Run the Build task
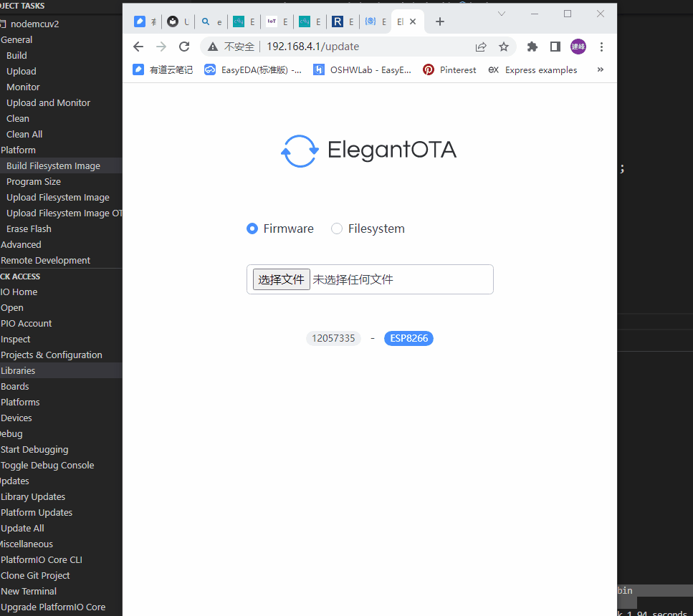 pos(16,55)
